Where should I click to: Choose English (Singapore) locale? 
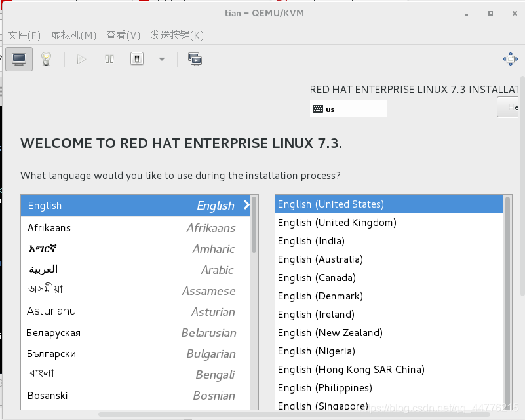[389, 405]
